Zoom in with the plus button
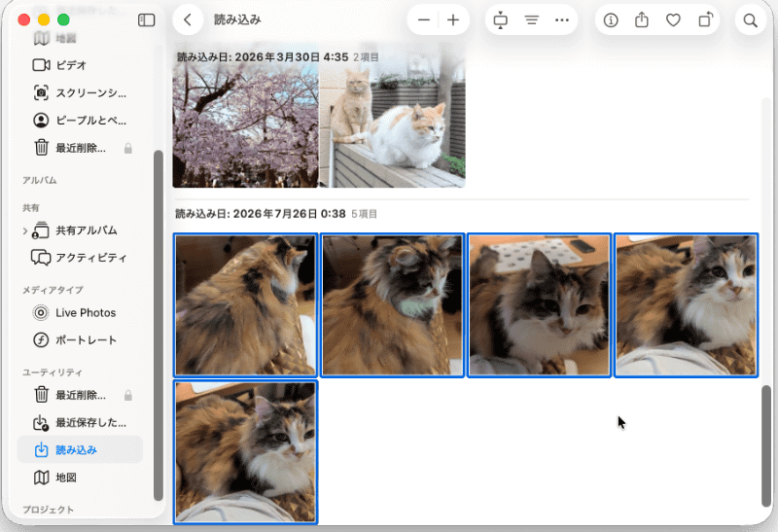Image resolution: width=778 pixels, height=532 pixels. click(x=453, y=19)
